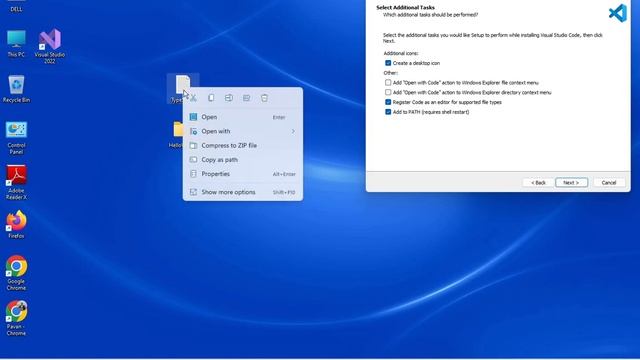640x360 pixels.
Task: Choose Compress to ZIP file
Action: point(243,146)
